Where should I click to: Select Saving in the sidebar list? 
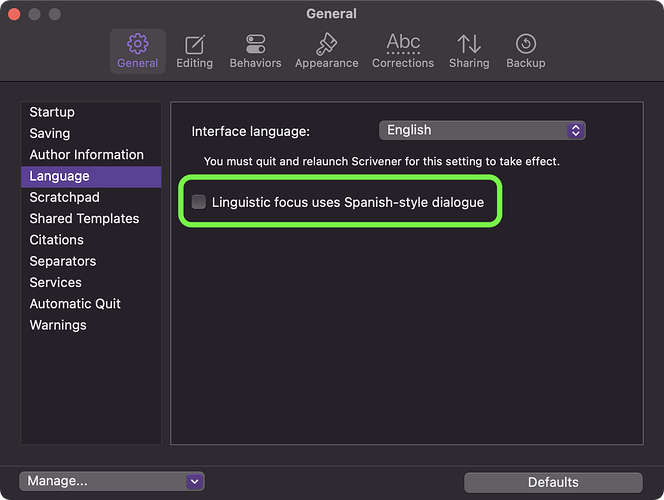pyautogui.click(x=50, y=133)
